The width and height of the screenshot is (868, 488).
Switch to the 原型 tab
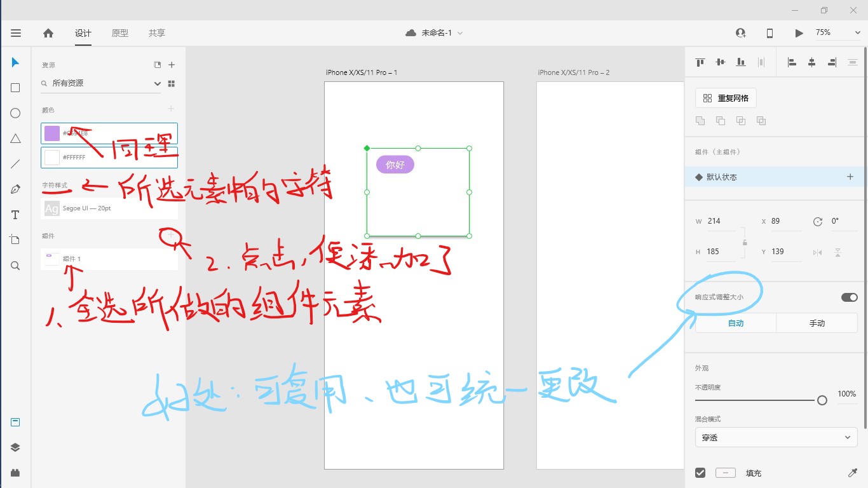pyautogui.click(x=120, y=33)
